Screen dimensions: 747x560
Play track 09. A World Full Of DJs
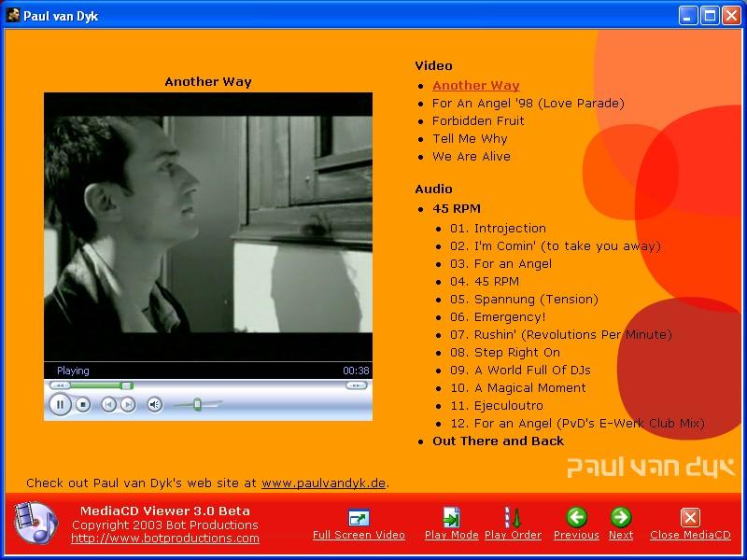point(520,370)
